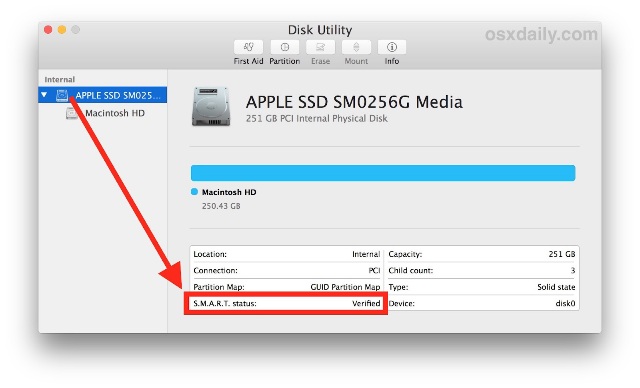This screenshot has height=388, width=640.
Task: Open the Info button in the toolbar
Action: pos(392,47)
